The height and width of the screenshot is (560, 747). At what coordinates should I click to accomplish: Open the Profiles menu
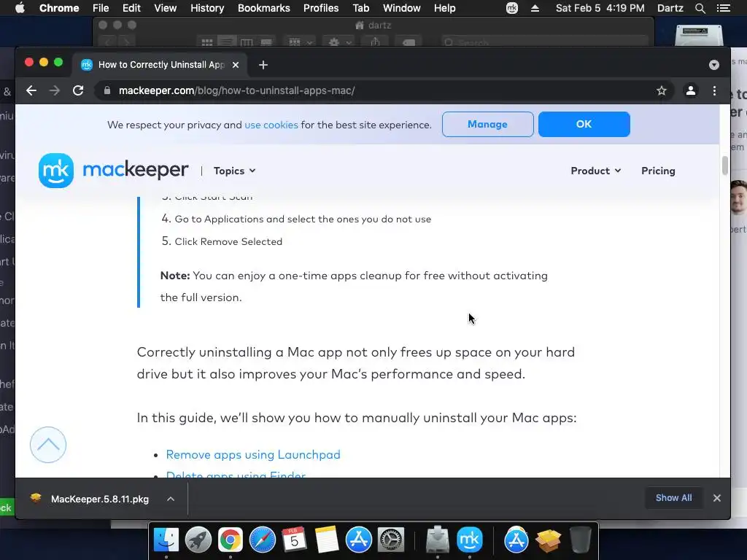pos(321,8)
